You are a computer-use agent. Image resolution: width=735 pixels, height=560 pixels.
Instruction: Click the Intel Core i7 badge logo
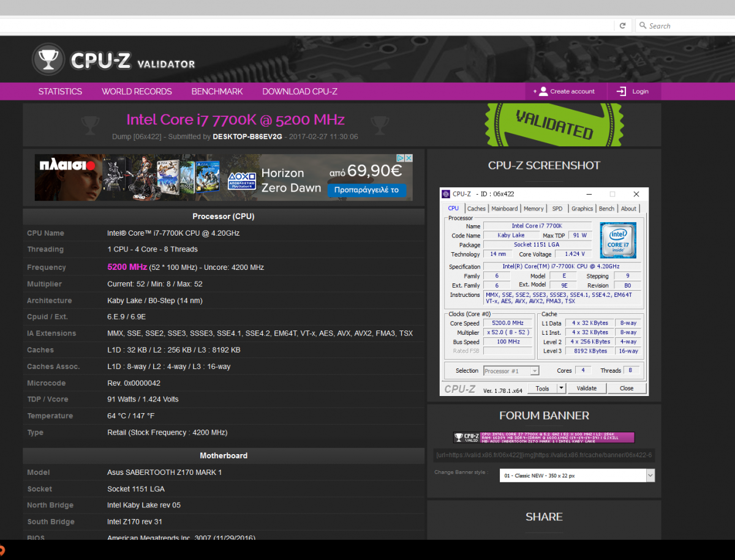click(618, 240)
